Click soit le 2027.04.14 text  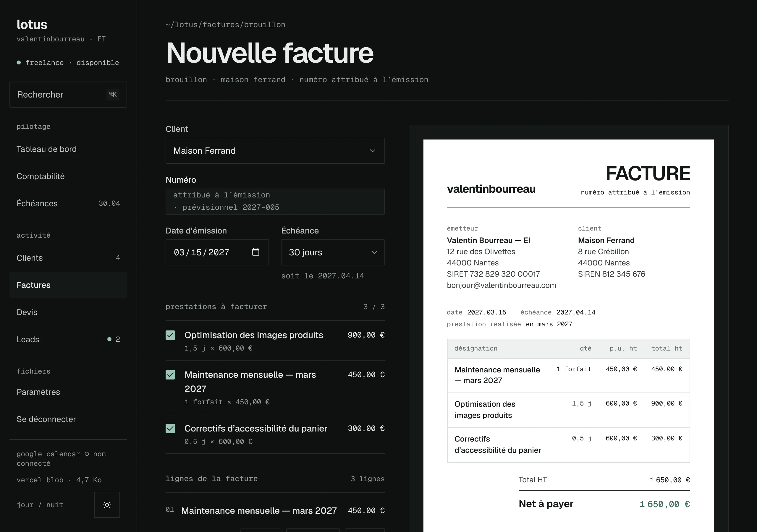click(322, 276)
